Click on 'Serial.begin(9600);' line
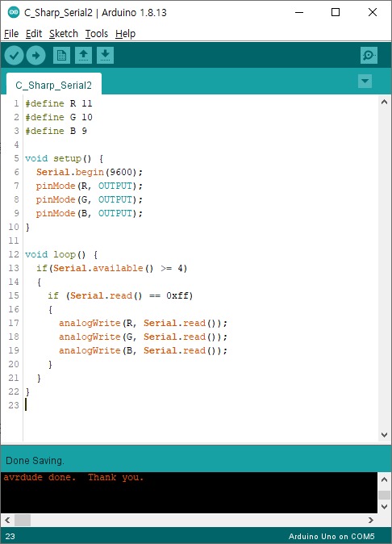This screenshot has height=544, width=392. pos(90,172)
